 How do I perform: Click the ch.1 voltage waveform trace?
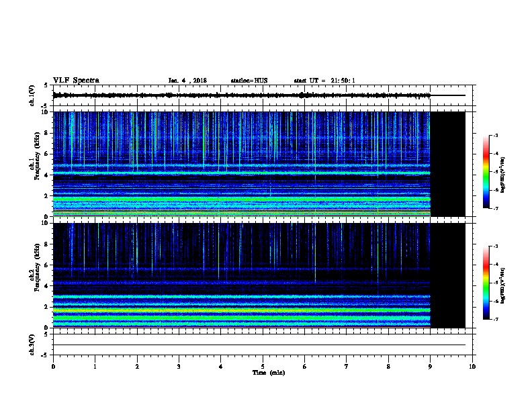[242, 95]
